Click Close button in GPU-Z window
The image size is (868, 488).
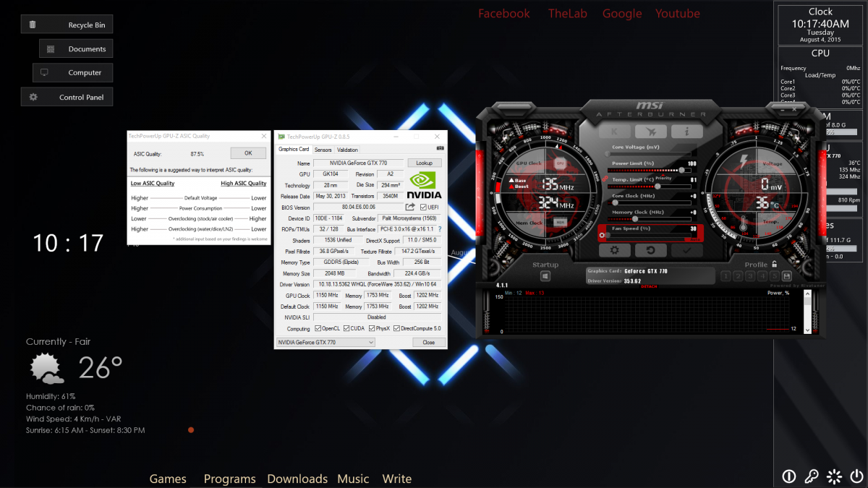(428, 342)
